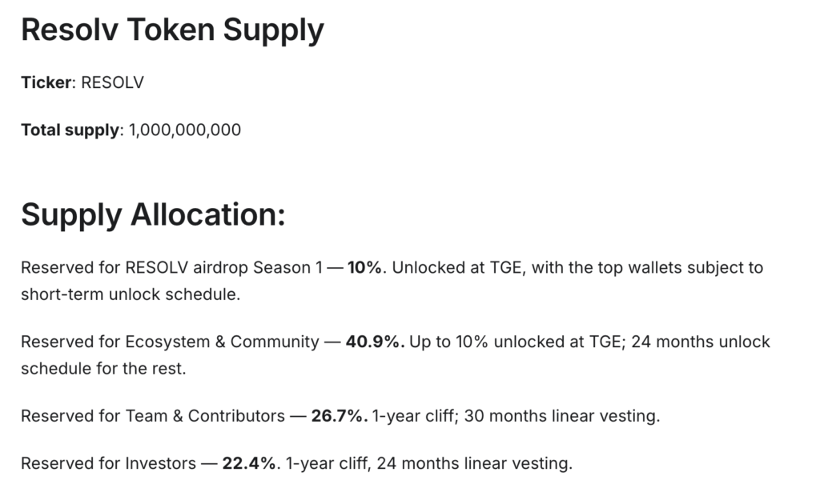Click the bold 40.9% percentage
The width and height of the screenshot is (820, 504).
coord(375,342)
